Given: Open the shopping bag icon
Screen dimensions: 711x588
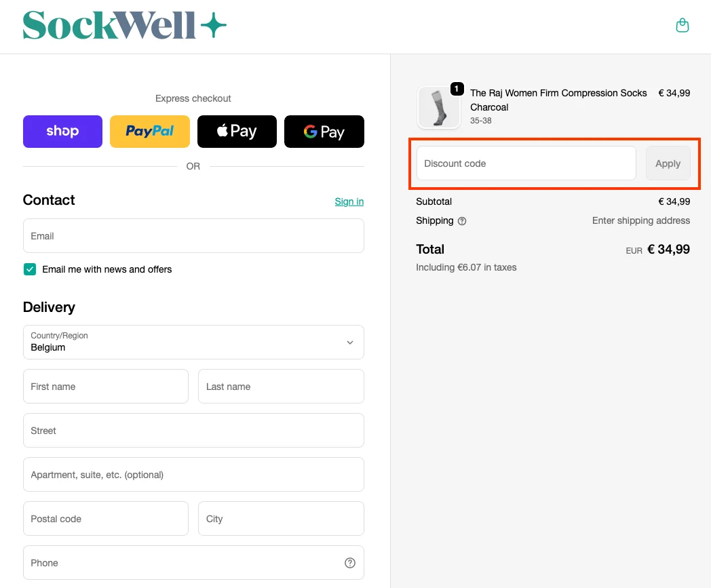Looking at the screenshot, I should coord(683,24).
